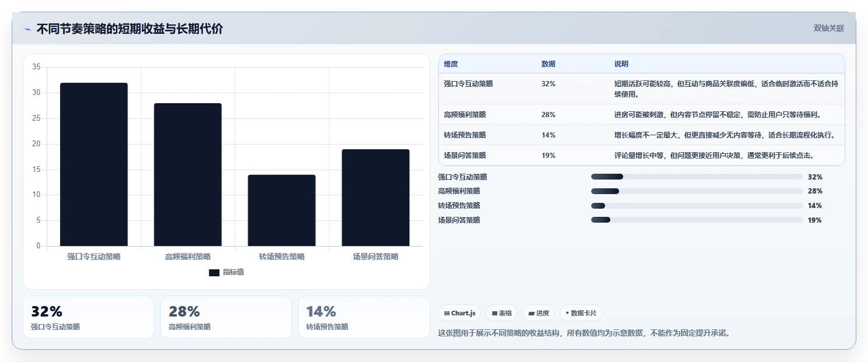Click the icon on the Chart.js chip
Image resolution: width=868 pixels, height=362 pixels.
[447, 314]
